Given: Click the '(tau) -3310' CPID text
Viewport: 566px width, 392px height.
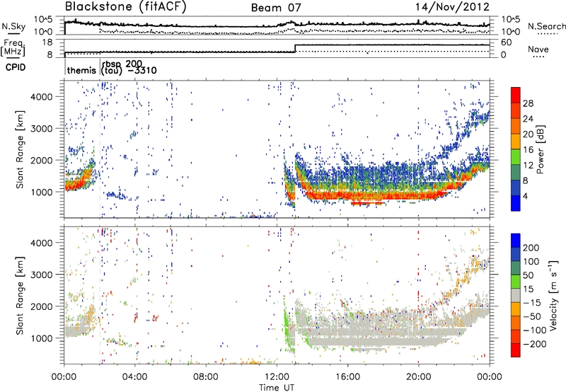Looking at the screenshot, I should point(129,70).
